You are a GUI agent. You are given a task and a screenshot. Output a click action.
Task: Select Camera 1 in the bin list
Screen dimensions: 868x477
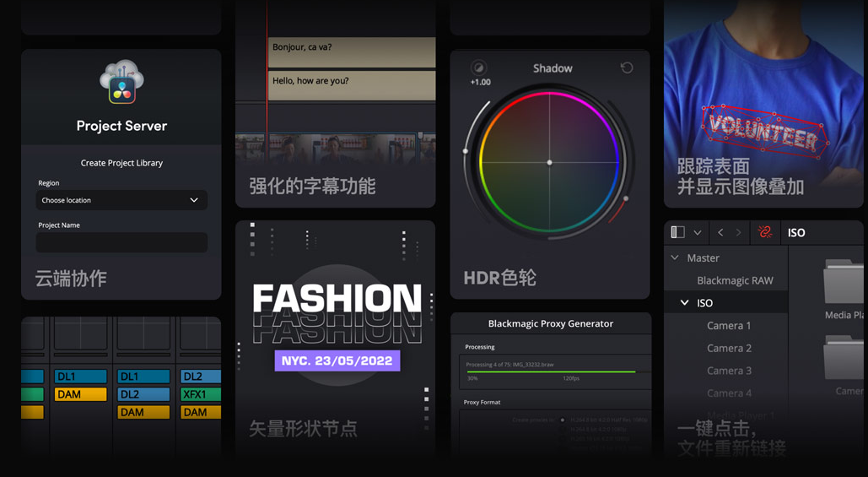[x=729, y=325]
